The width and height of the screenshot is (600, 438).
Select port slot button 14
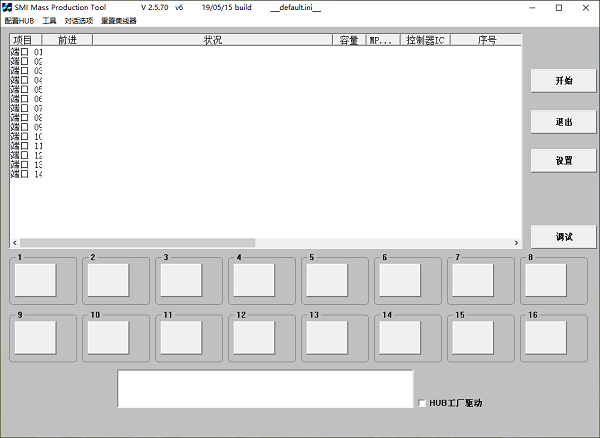[x=400, y=337]
